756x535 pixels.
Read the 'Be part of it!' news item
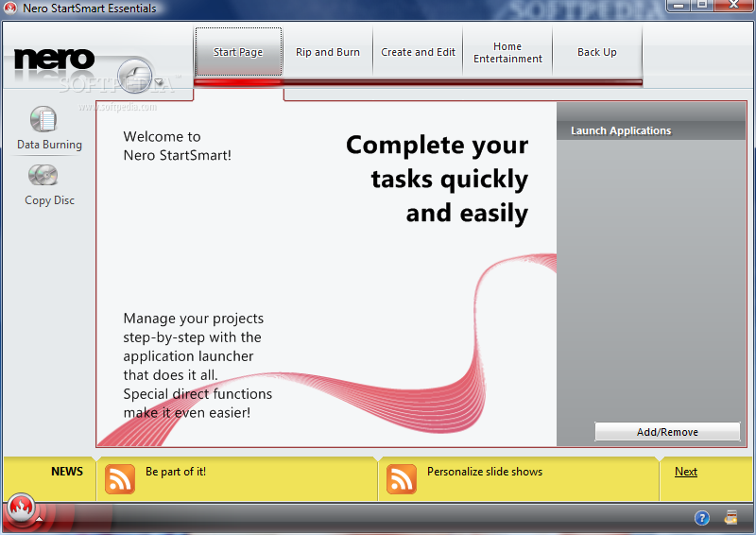pyautogui.click(x=176, y=472)
